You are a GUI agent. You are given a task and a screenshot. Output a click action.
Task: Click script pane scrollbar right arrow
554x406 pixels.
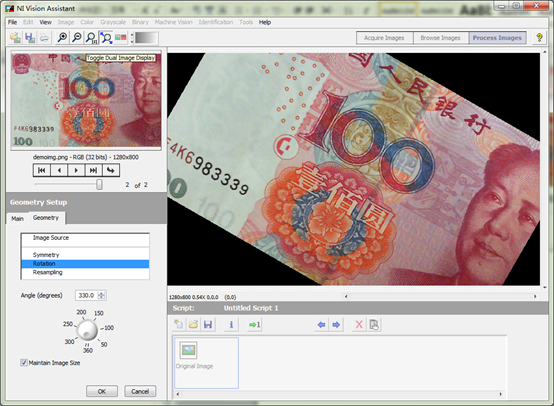501,394
